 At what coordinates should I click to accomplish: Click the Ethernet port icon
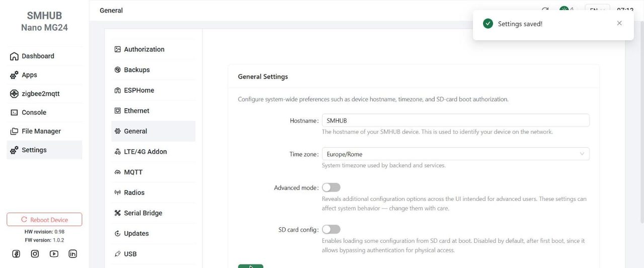click(x=118, y=111)
